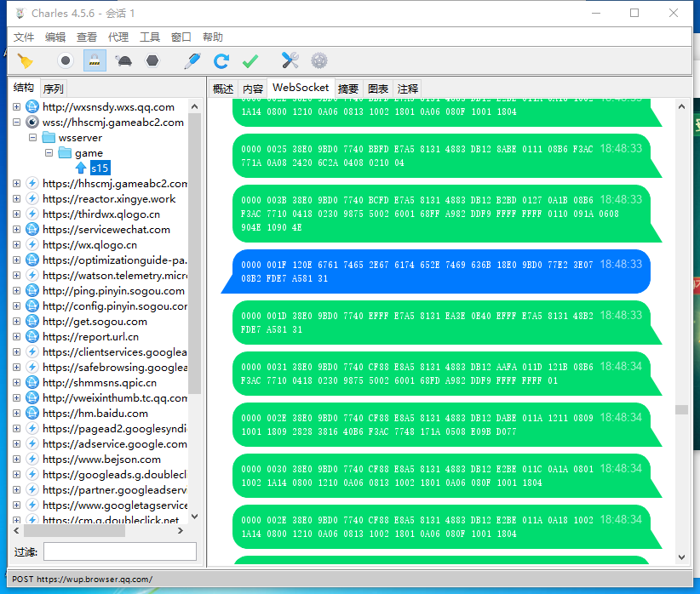This screenshot has width=700, height=594.
Task: Switch to the 序列 tab
Action: point(53,89)
